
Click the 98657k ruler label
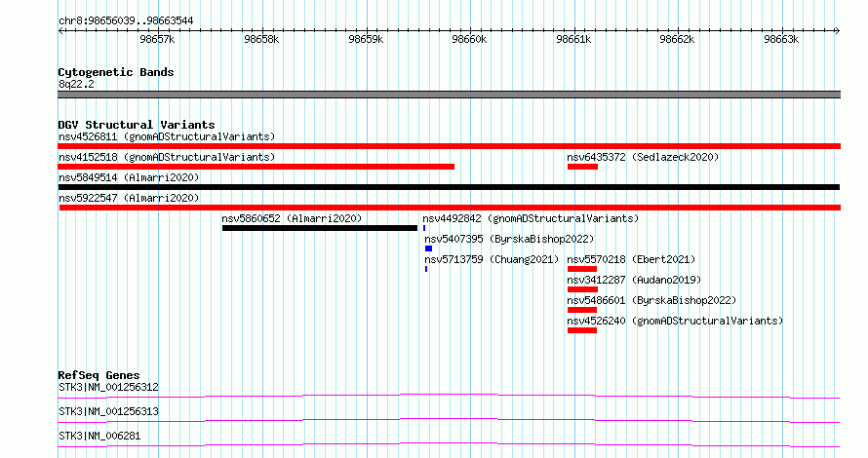pos(157,39)
